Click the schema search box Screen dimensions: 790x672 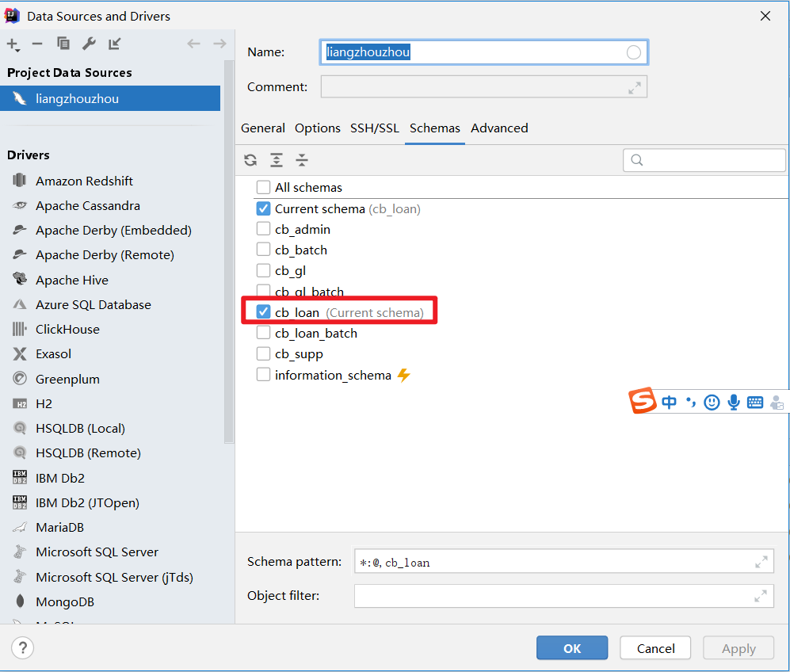pos(704,160)
